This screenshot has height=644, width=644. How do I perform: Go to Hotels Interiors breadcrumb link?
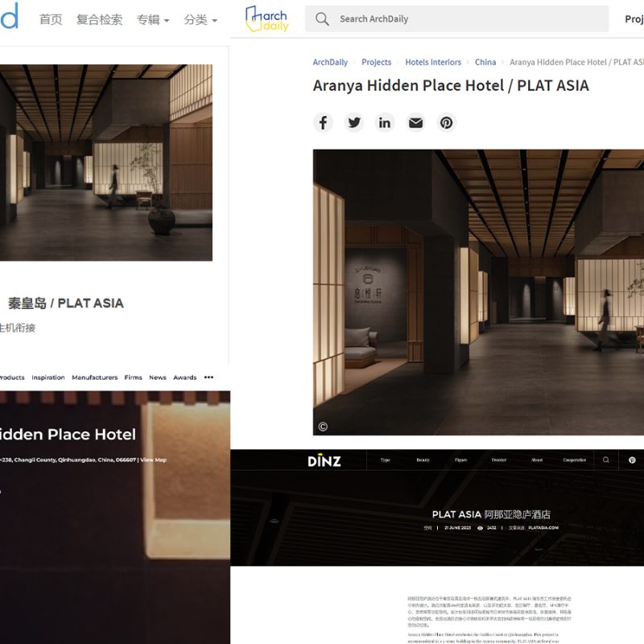click(433, 62)
